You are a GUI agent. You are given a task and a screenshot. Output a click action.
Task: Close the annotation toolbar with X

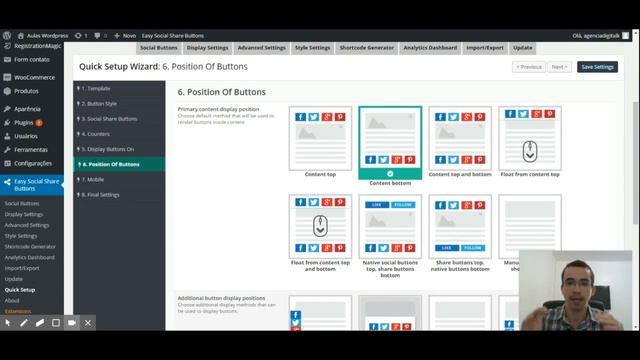point(88,323)
